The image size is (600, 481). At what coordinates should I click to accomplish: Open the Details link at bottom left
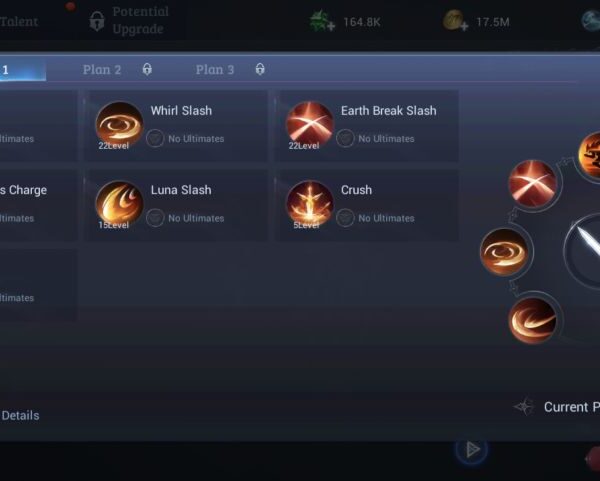click(20, 416)
